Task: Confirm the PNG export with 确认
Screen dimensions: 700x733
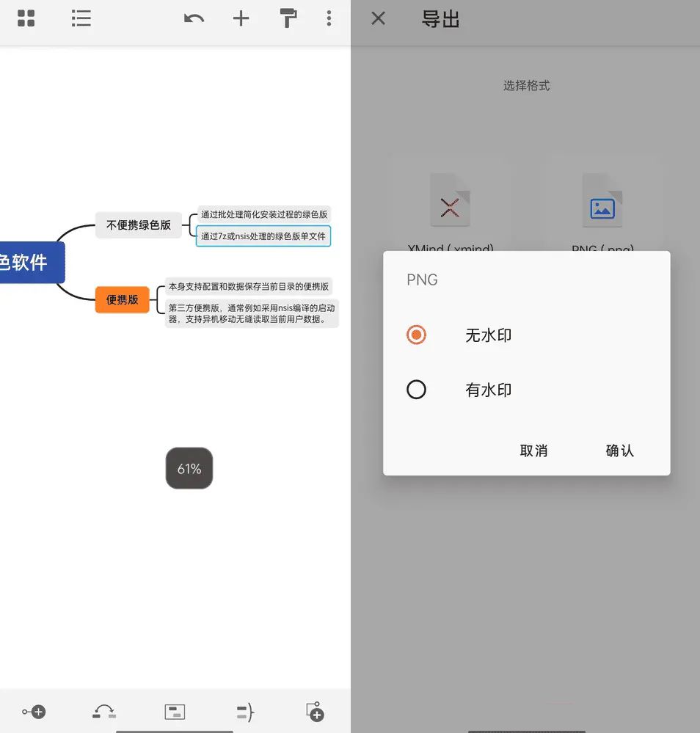Action: pyautogui.click(x=620, y=451)
